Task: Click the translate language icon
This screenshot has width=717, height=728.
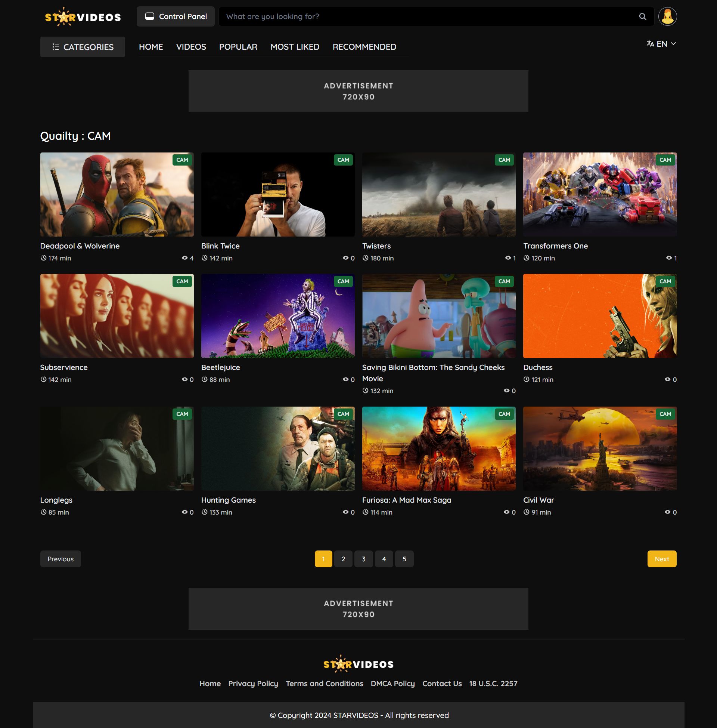Action: click(650, 44)
